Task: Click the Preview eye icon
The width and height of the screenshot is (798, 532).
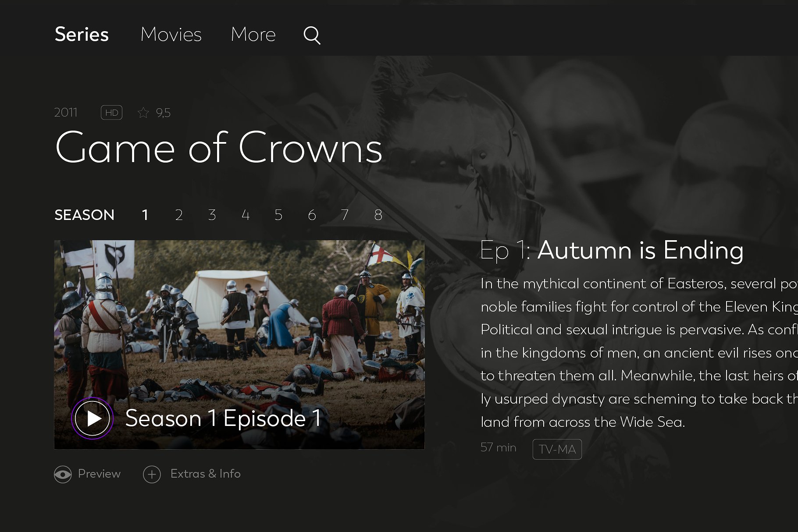Action: tap(63, 474)
